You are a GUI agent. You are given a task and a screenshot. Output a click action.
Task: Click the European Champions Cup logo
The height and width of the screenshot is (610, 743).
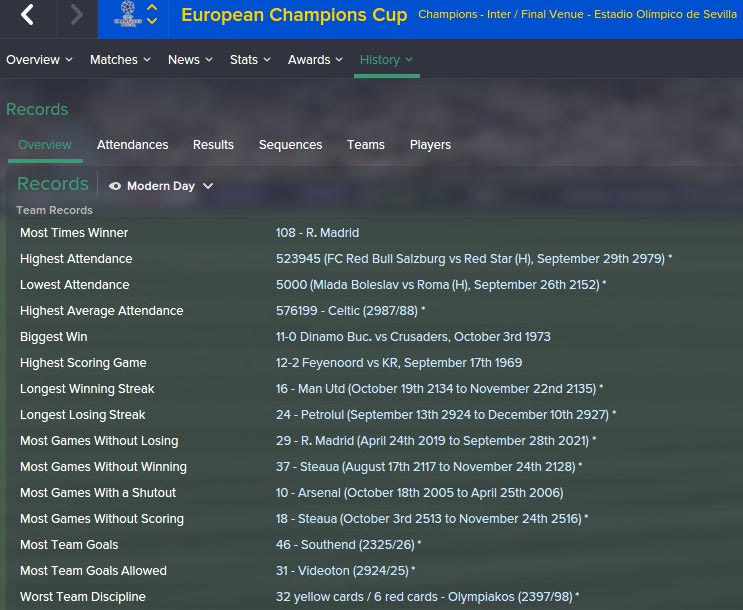coord(127,14)
